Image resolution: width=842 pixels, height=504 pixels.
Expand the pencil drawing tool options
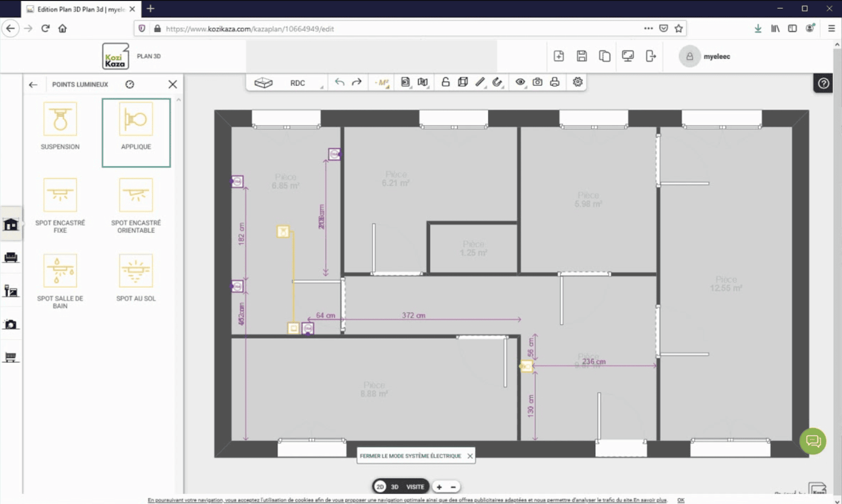(x=480, y=82)
